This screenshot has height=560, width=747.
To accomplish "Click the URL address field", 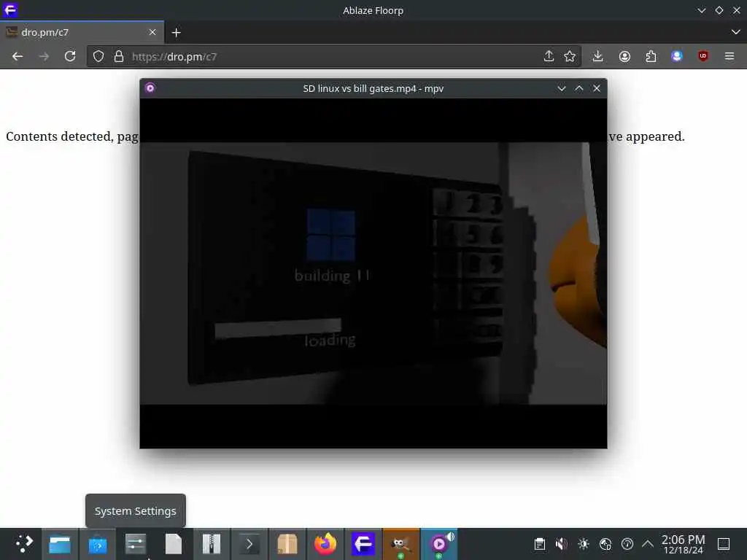I will (x=333, y=57).
